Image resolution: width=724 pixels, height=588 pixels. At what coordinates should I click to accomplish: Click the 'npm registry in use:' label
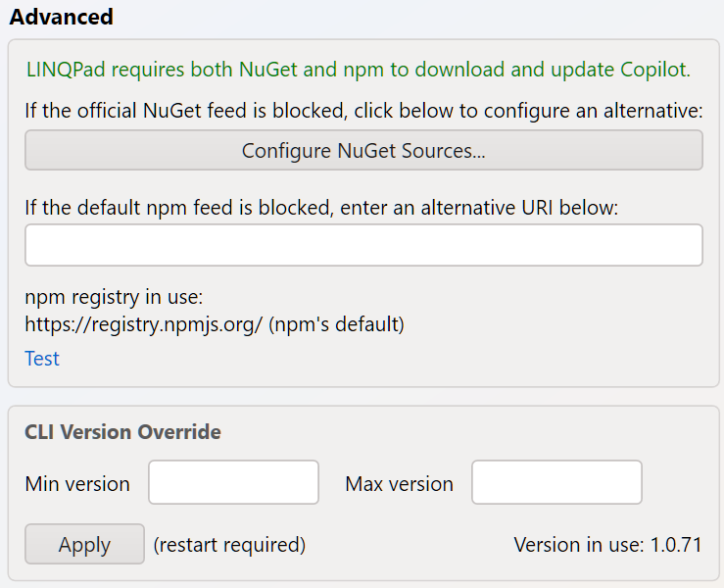114,297
